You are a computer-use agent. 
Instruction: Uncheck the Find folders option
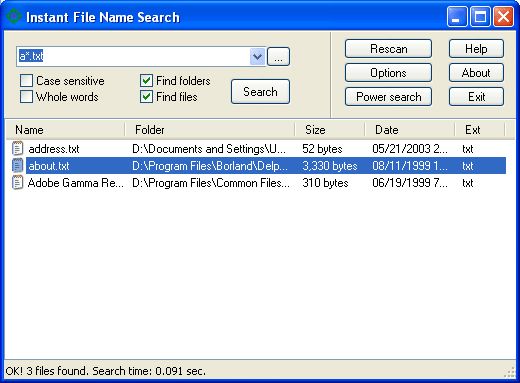146,81
